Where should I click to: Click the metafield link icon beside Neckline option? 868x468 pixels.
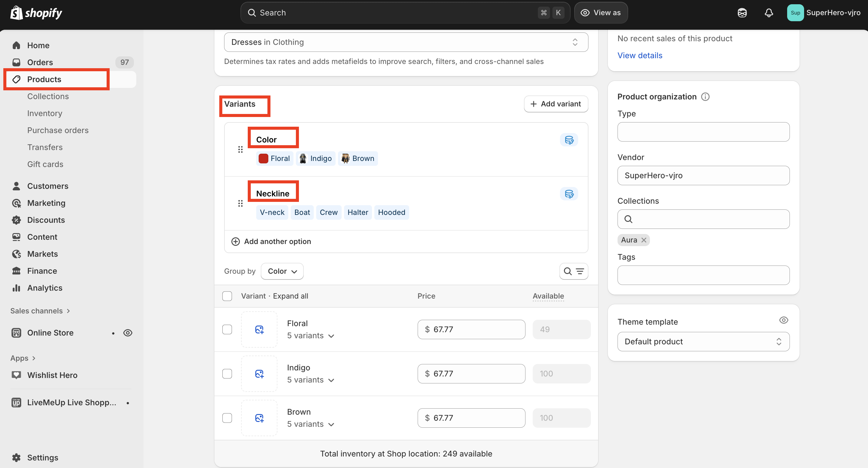click(x=569, y=194)
